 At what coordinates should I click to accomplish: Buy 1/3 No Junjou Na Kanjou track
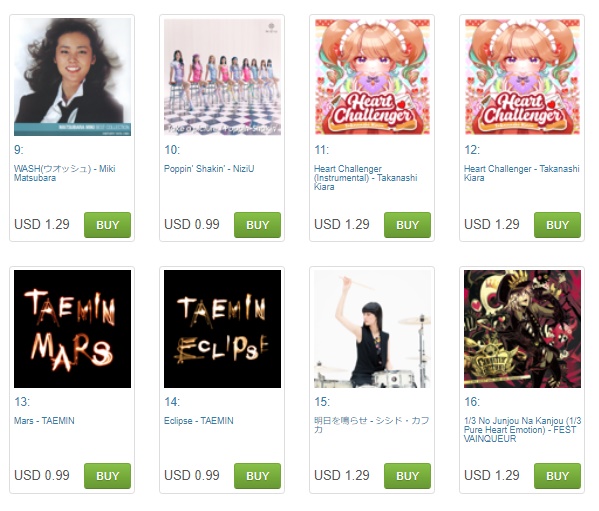coord(557,476)
